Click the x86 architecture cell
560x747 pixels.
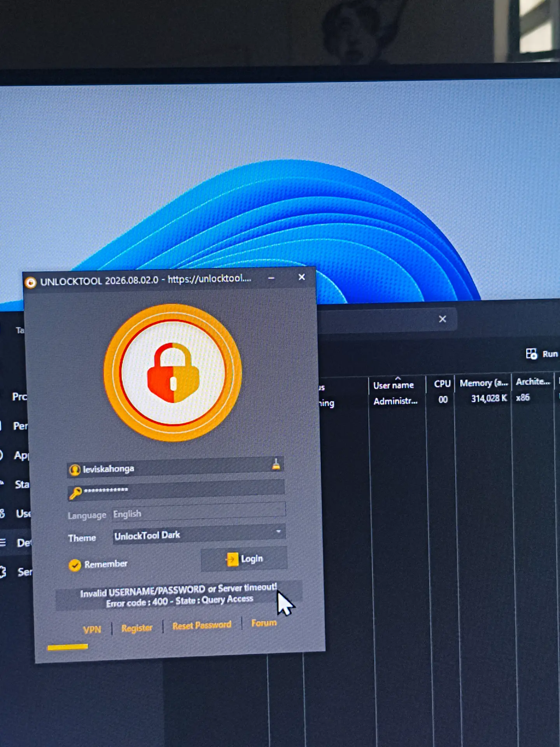click(523, 398)
